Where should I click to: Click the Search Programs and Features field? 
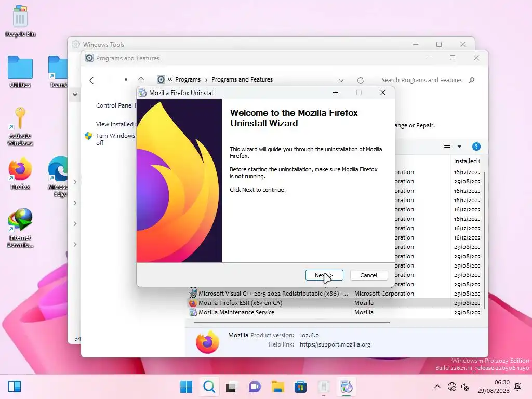(x=422, y=80)
